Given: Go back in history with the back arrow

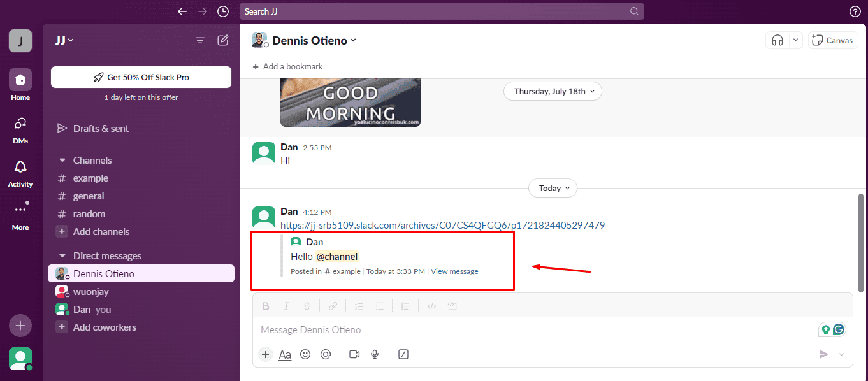Looking at the screenshot, I should (182, 11).
